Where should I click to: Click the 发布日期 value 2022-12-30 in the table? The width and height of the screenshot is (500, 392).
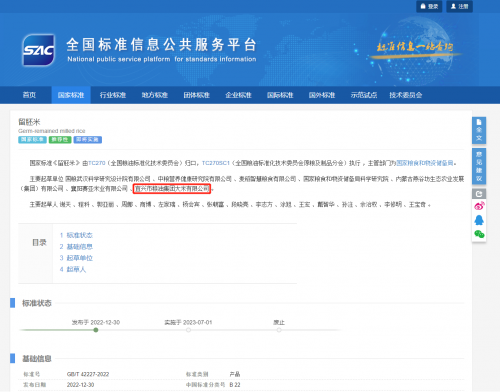(x=80, y=385)
